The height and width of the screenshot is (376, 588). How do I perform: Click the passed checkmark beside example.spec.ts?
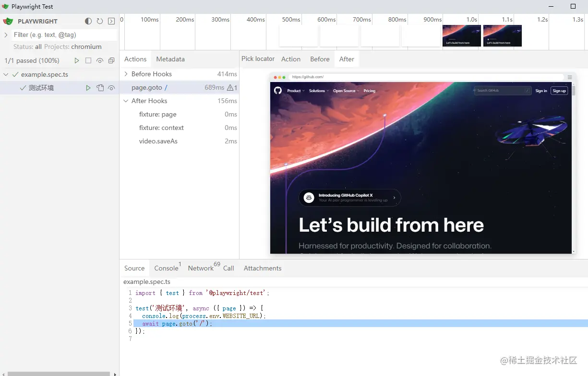pyautogui.click(x=15, y=74)
